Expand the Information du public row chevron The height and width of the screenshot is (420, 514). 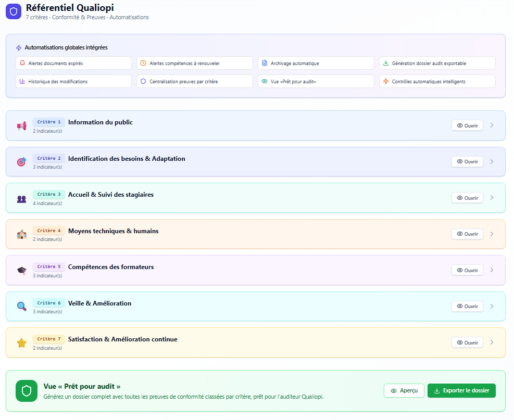[492, 125]
